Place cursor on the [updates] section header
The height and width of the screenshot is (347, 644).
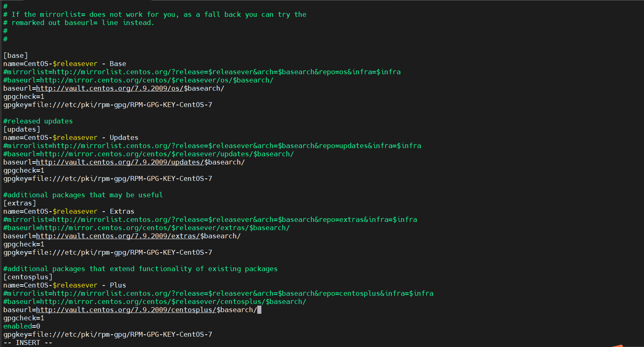[22, 130]
